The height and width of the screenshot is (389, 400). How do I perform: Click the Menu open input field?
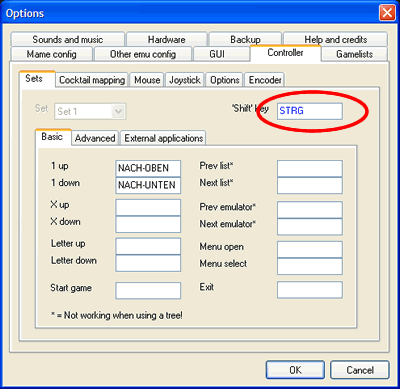coord(310,250)
